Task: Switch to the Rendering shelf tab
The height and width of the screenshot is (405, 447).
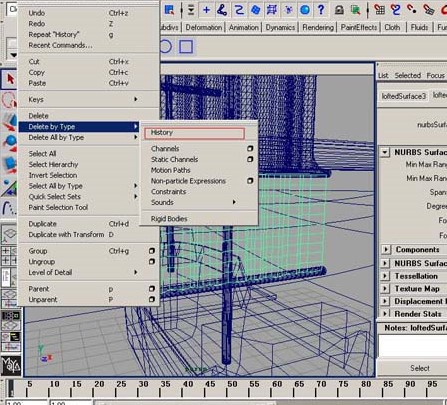Action: click(318, 28)
